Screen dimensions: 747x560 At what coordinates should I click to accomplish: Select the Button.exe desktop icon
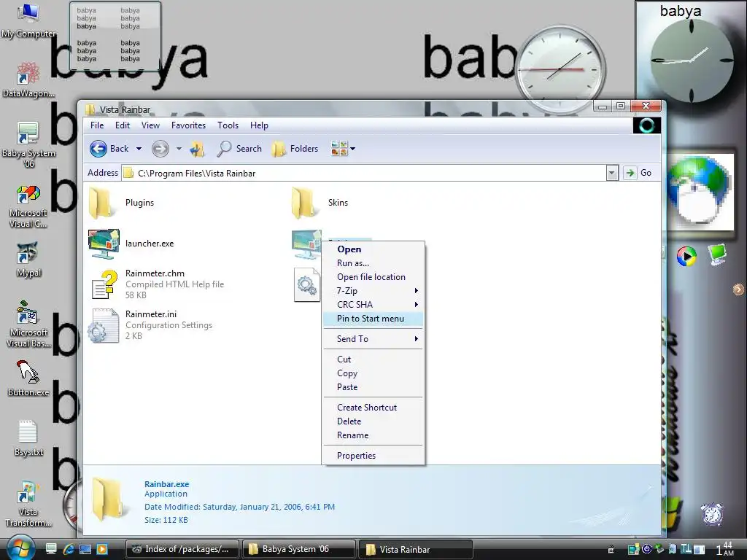coord(28,378)
